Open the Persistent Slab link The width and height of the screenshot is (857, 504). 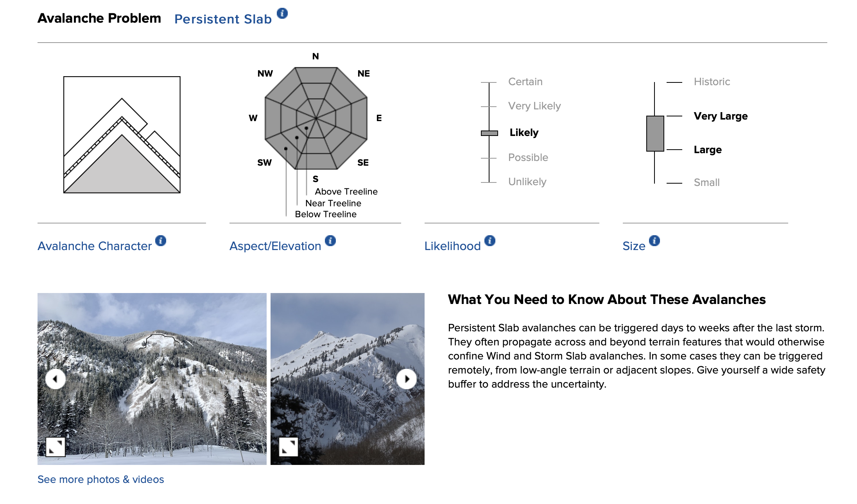223,19
